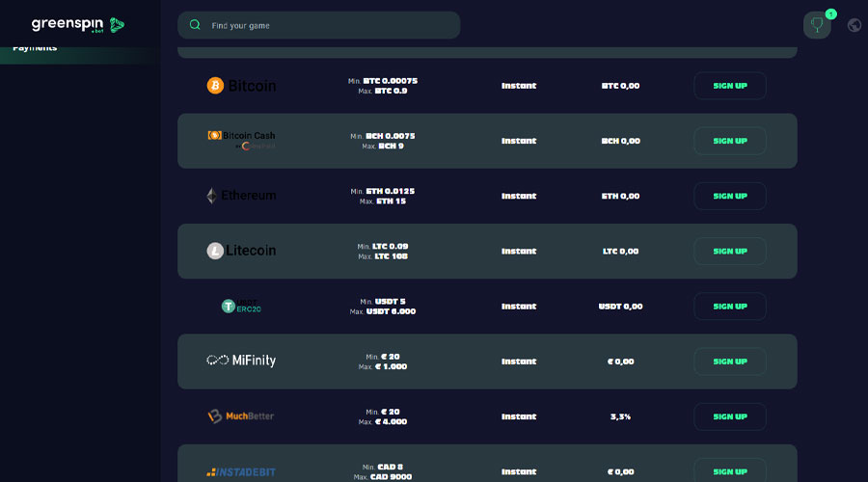Click the USDT ERC20 logo

point(241,306)
